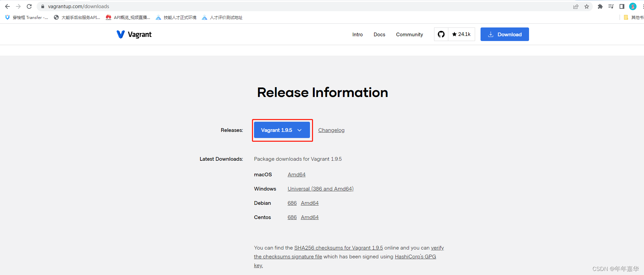Viewport: 644px width, 275px height.
Task: Open the Community menu item
Action: (409, 35)
